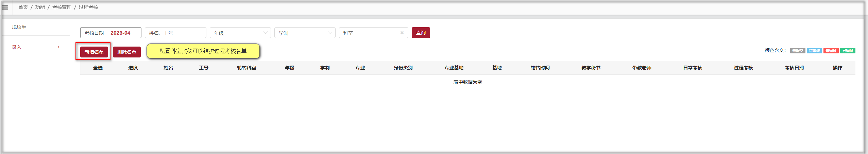Click the 专业 column header
The image size is (868, 154).
click(360, 68)
